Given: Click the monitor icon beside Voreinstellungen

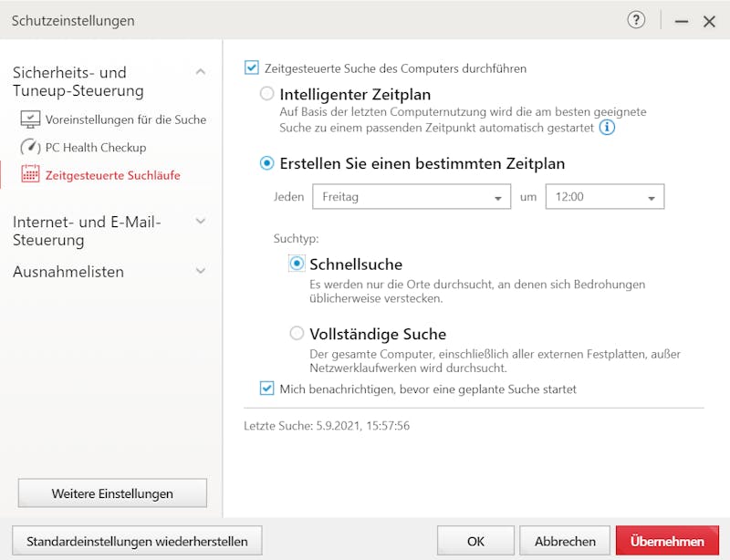Looking at the screenshot, I should tap(30, 119).
